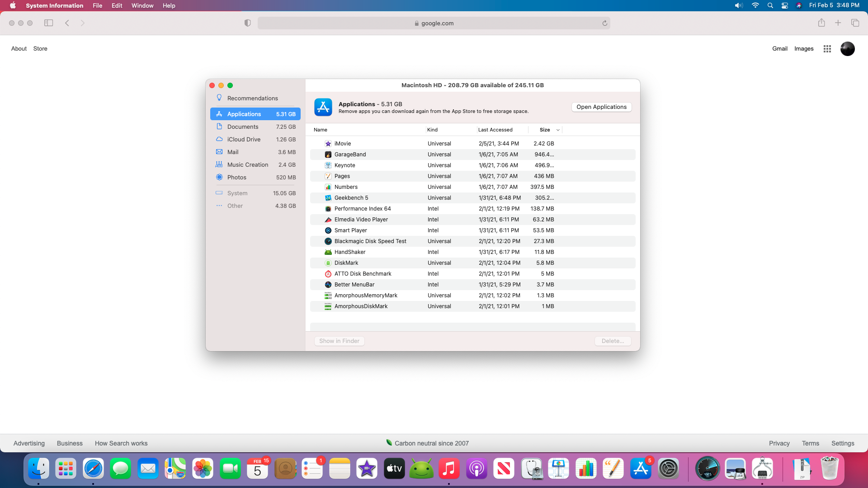Click the Delete... button
Screen dimensions: 868x488
point(613,341)
